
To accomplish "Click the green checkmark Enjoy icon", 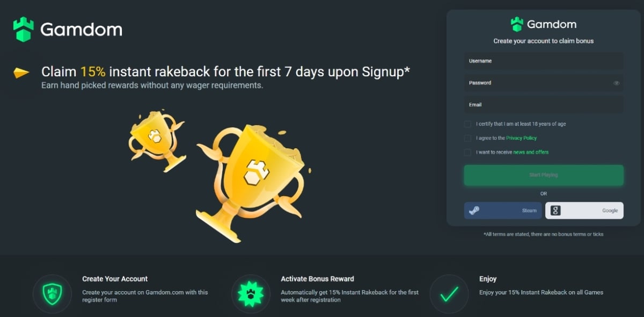I will 449,294.
